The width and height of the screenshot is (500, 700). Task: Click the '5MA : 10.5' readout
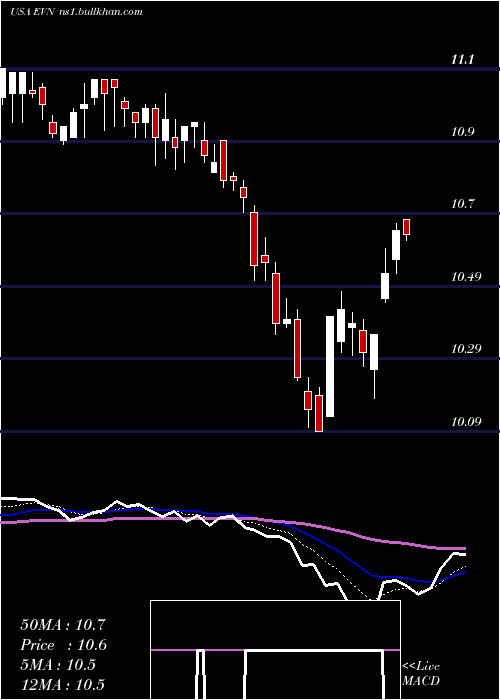pyautogui.click(x=58, y=665)
